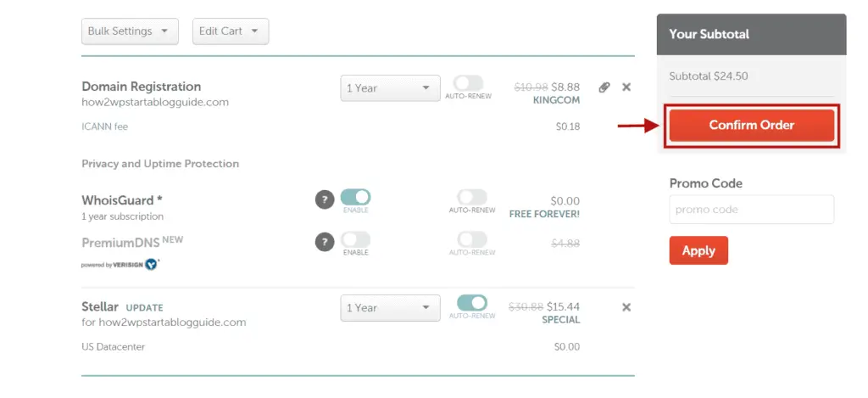Focus the promo code input field
Image resolution: width=868 pixels, height=398 pixels.
coord(752,210)
